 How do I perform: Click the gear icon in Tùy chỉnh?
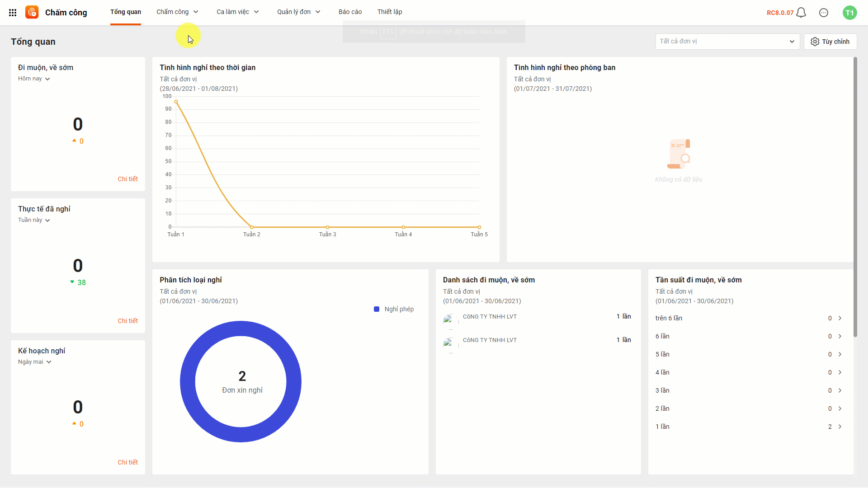pos(815,42)
